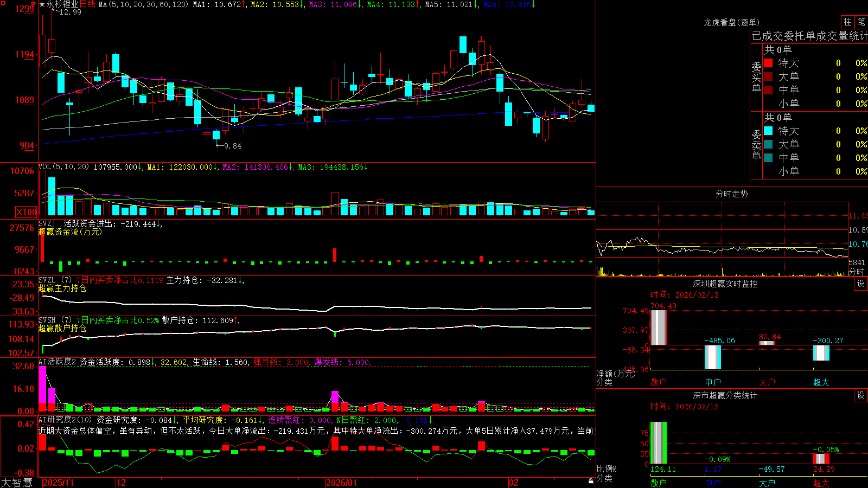This screenshot has width=868, height=488.
Task: Click the -485.06 value above the 中户 bar
Action: (719, 341)
